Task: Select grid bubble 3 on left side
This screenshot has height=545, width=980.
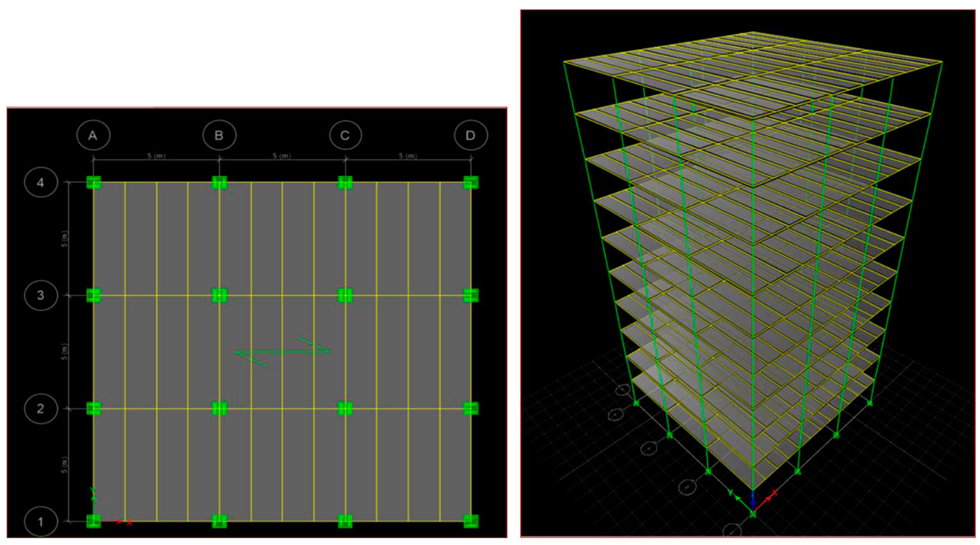Action: 41,295
